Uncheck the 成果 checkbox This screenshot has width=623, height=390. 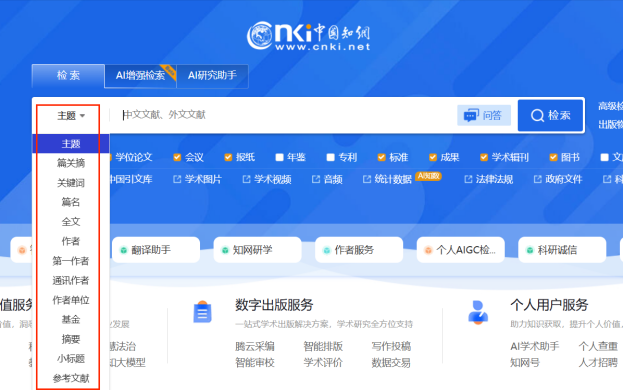433,157
